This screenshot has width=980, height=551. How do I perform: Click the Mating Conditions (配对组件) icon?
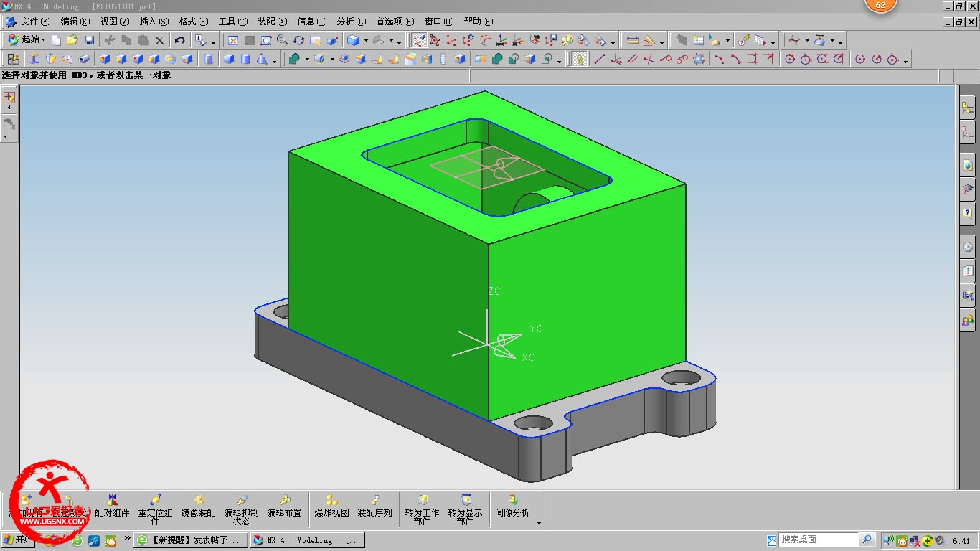112,507
